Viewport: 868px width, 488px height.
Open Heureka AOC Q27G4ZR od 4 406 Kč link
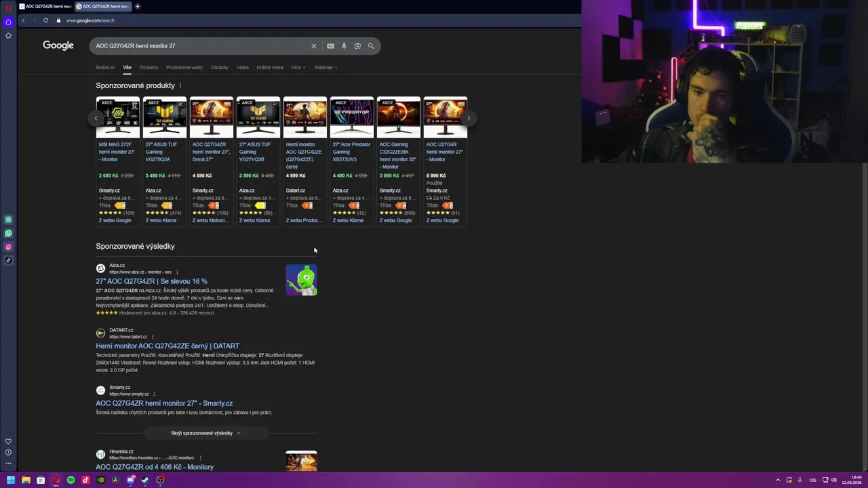[x=155, y=467]
